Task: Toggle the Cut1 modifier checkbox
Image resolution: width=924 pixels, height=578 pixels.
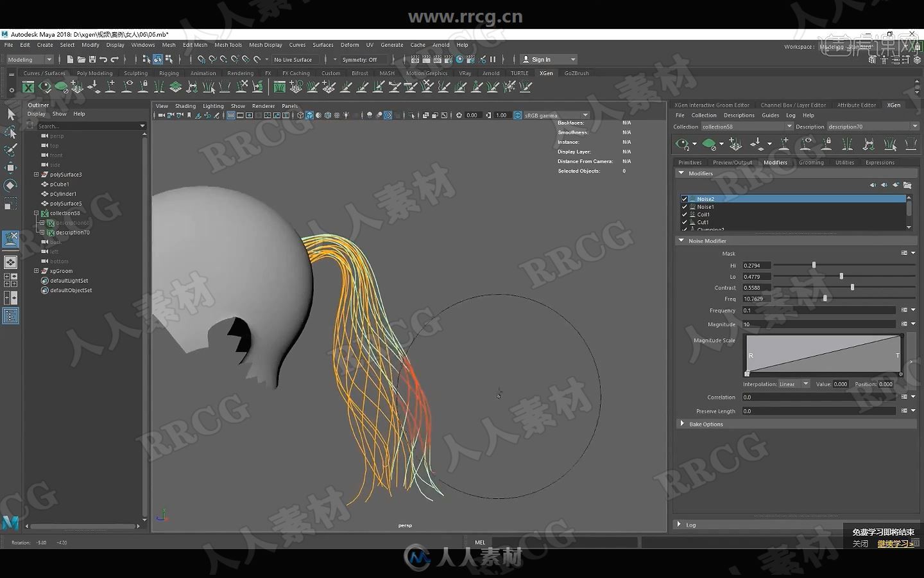Action: tap(684, 222)
